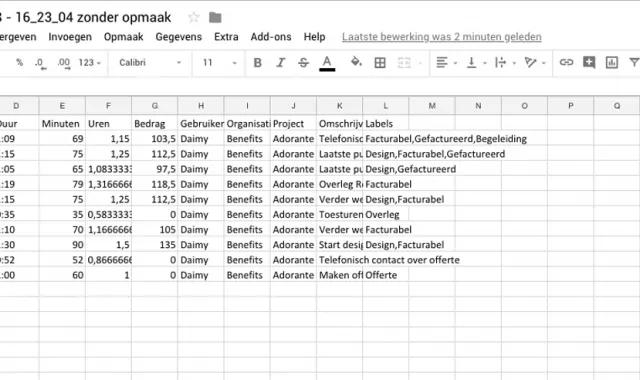Select cell with Bedrag 105
The width and height of the screenshot is (640, 380).
[155, 229]
